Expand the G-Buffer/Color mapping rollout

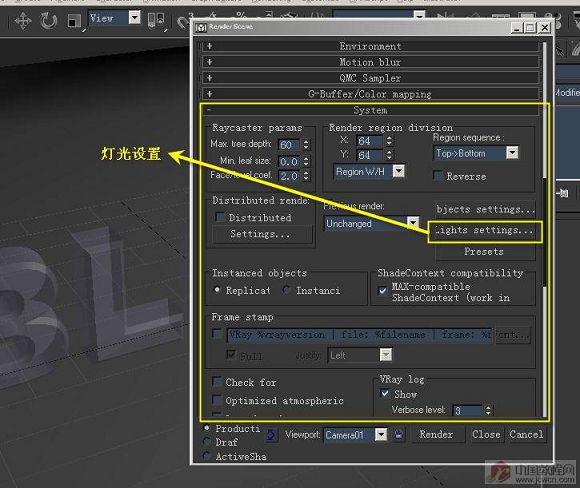370,94
